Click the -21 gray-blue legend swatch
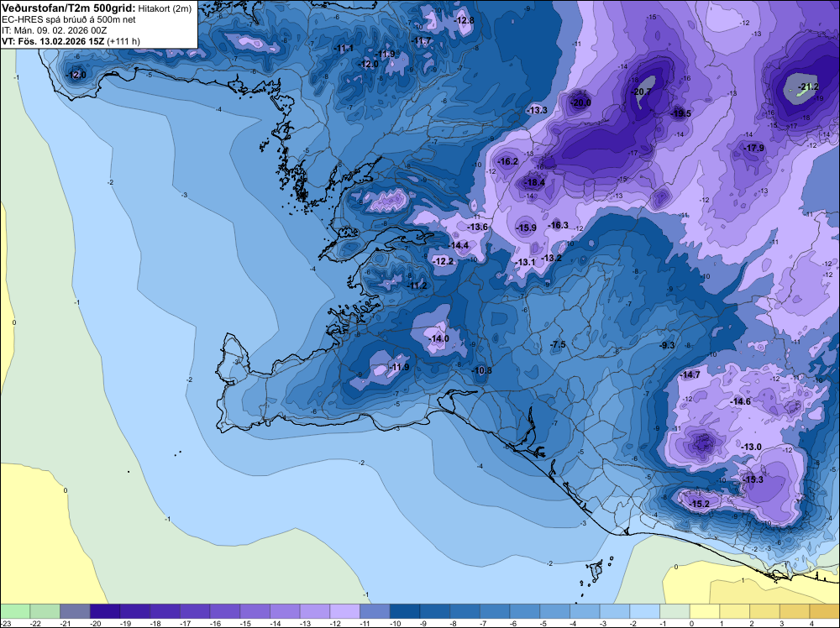Viewport: 840px width, 628px height. click(75, 611)
